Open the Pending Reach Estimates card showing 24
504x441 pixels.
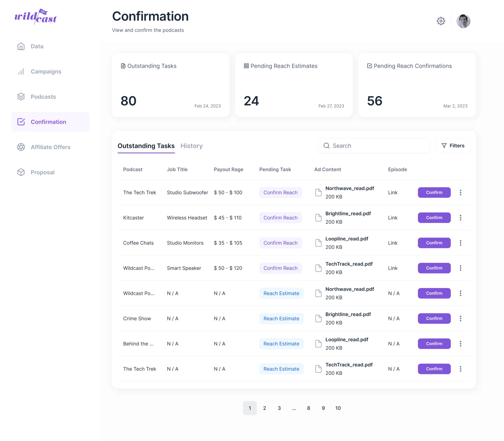(294, 85)
